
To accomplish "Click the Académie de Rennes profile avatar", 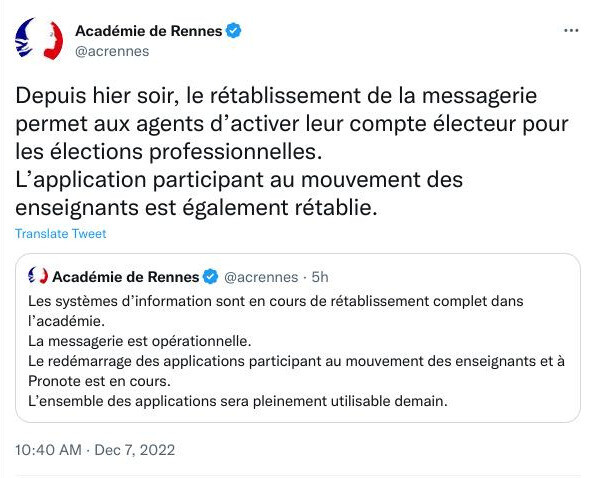I will [x=39, y=39].
